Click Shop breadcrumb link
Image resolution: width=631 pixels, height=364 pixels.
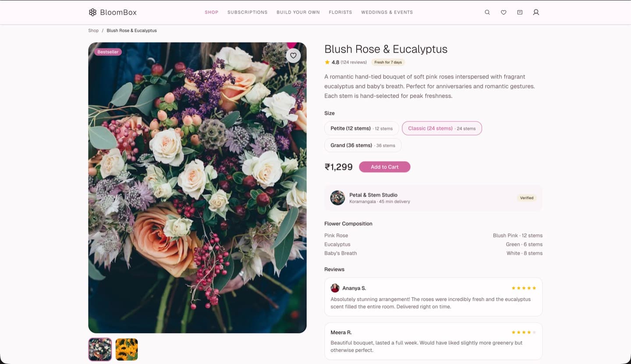(93, 31)
